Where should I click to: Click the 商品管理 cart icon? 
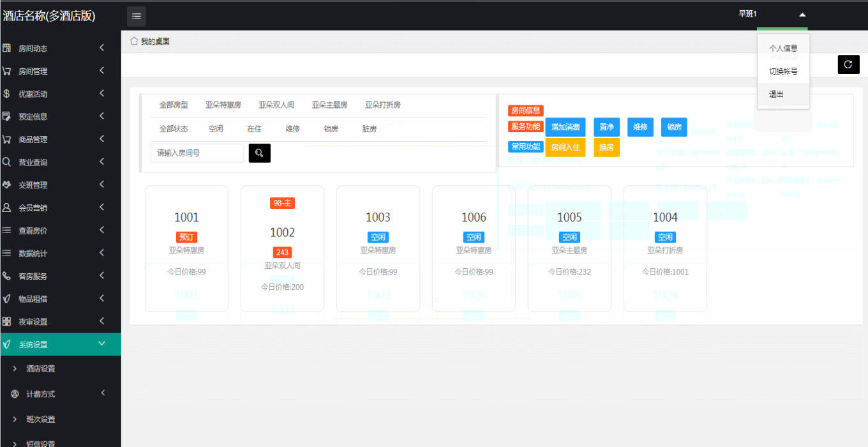pos(6,139)
